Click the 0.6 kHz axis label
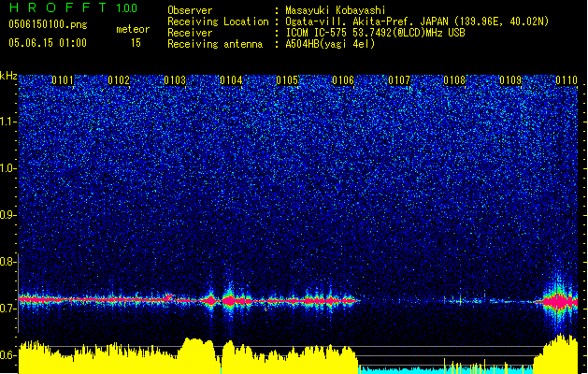The height and width of the screenshot is (374, 588). 7,355
